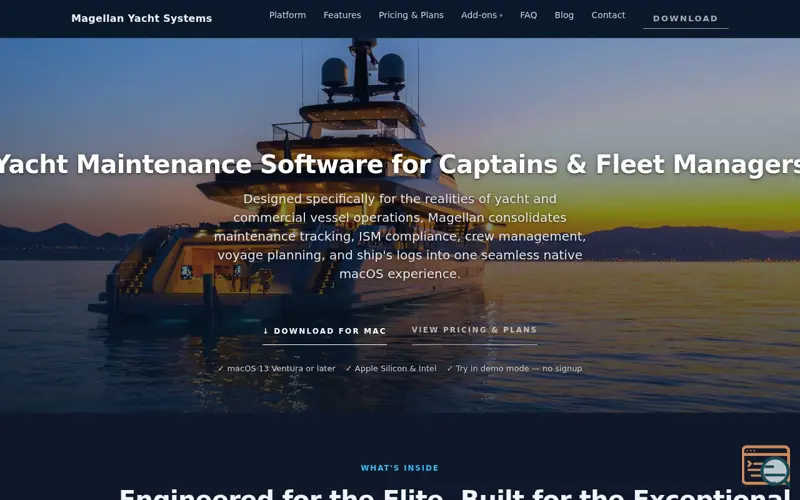Open the Contact page
This screenshot has height=500, width=800.
(608, 15)
